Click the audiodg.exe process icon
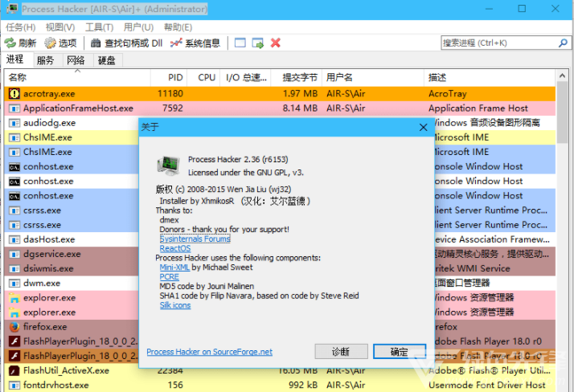This screenshot has height=392, width=574. coord(14,123)
